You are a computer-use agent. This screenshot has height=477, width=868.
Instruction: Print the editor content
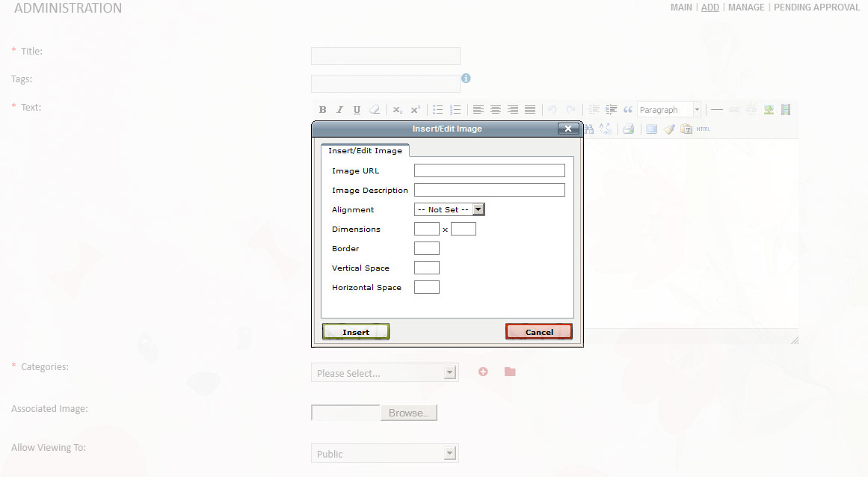(628, 129)
